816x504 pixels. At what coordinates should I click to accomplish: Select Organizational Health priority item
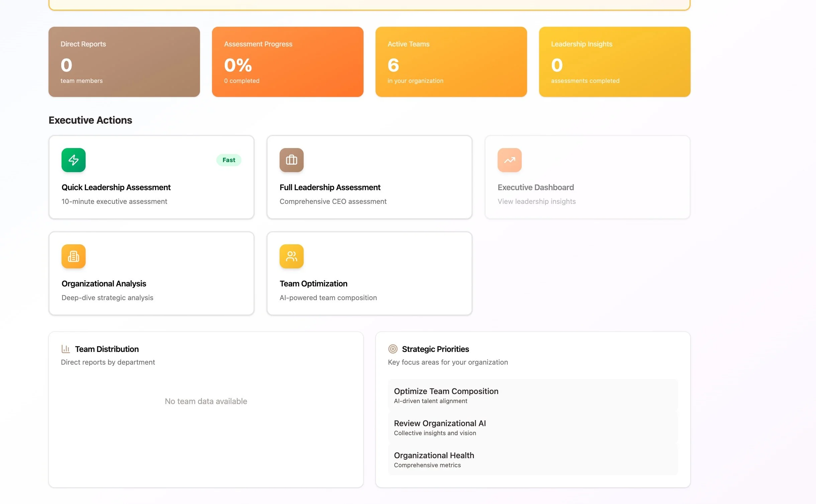[533, 460]
